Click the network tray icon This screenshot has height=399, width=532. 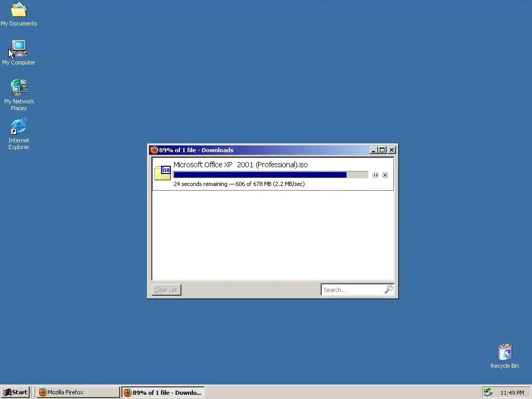(x=488, y=392)
